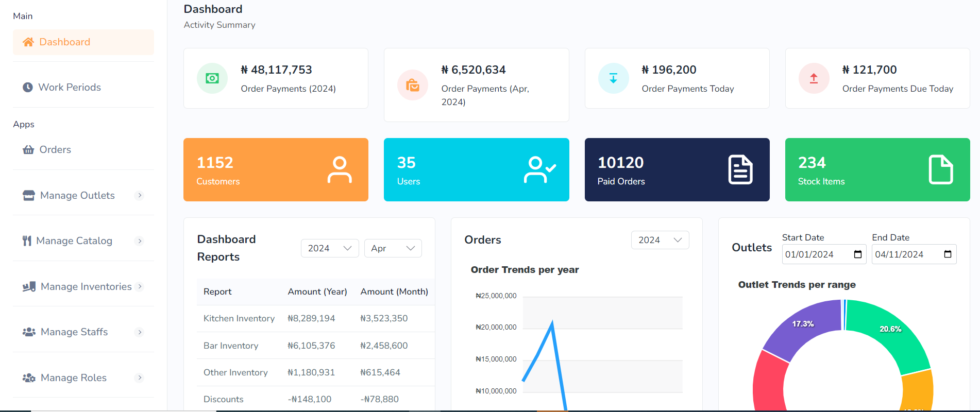
Task: Open the Dashboard Reports year dropdown
Action: 330,248
